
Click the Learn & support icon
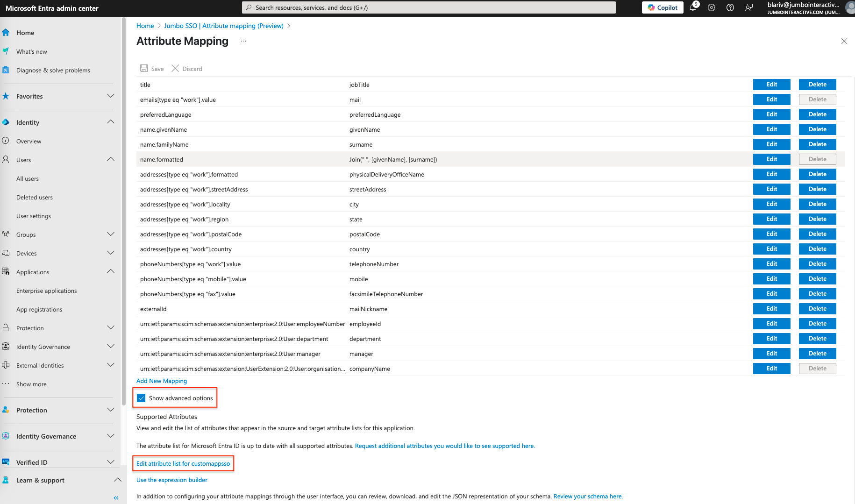click(x=6, y=480)
